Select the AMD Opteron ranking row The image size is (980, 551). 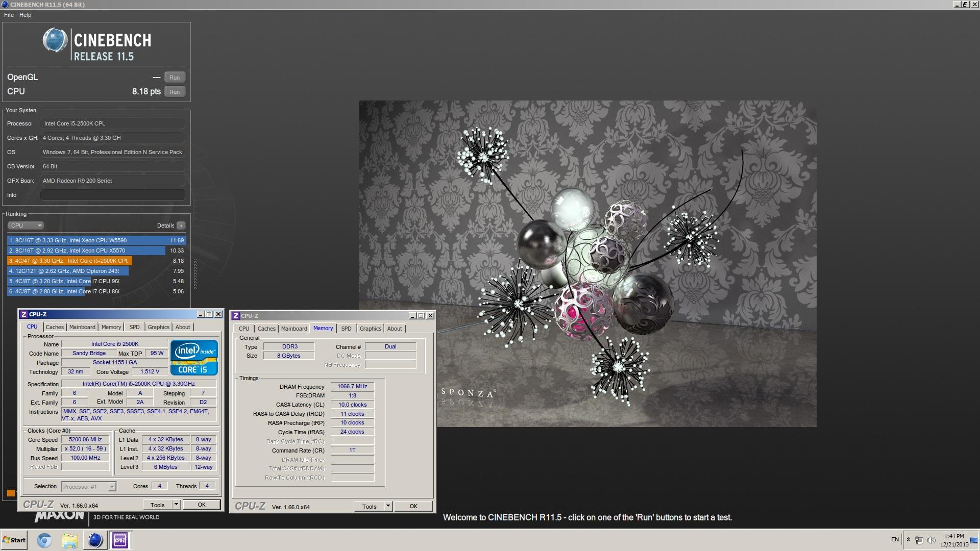(x=96, y=271)
